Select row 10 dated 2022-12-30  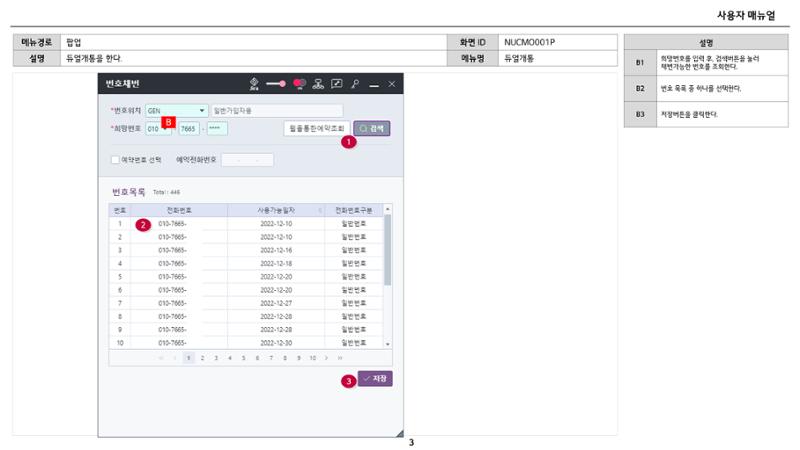[246, 342]
